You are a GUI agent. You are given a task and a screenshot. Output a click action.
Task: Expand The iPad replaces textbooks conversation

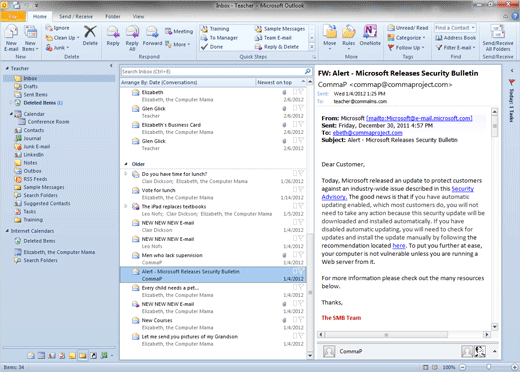126,206
